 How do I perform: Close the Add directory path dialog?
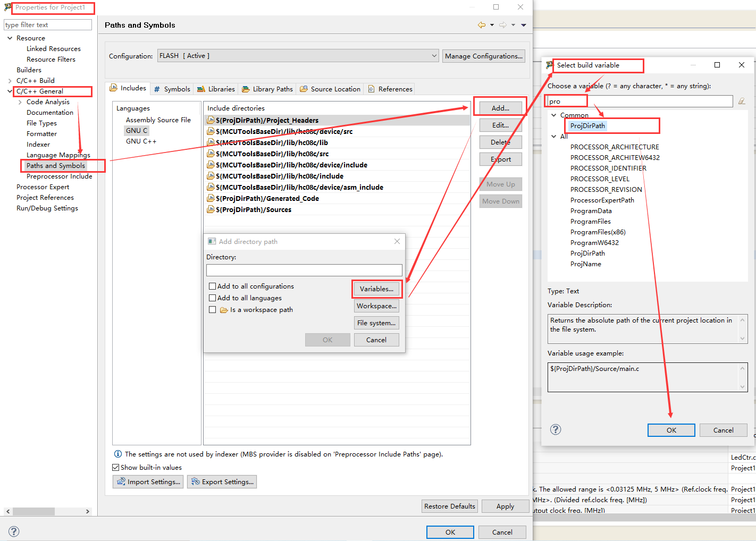(x=397, y=241)
